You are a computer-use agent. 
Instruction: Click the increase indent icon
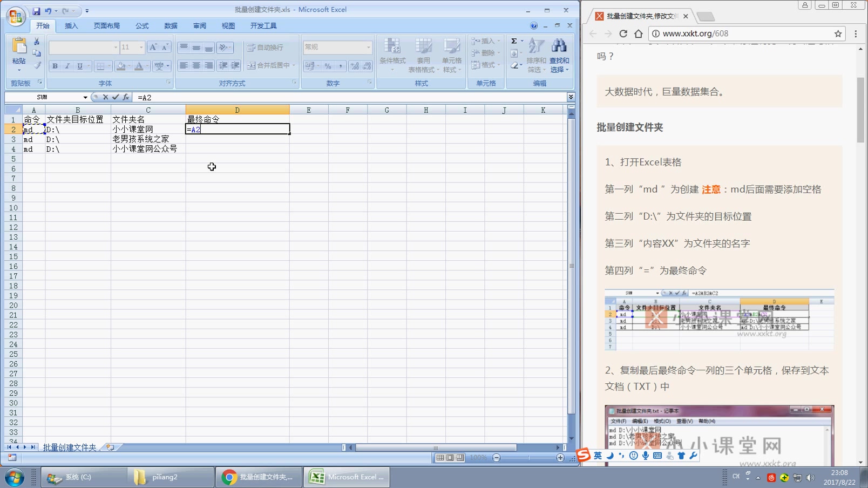coord(235,66)
